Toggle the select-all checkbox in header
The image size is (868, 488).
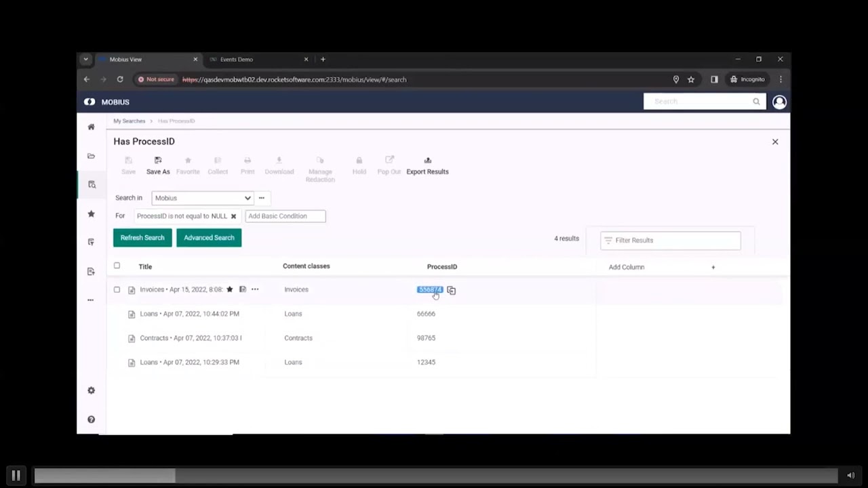117,266
